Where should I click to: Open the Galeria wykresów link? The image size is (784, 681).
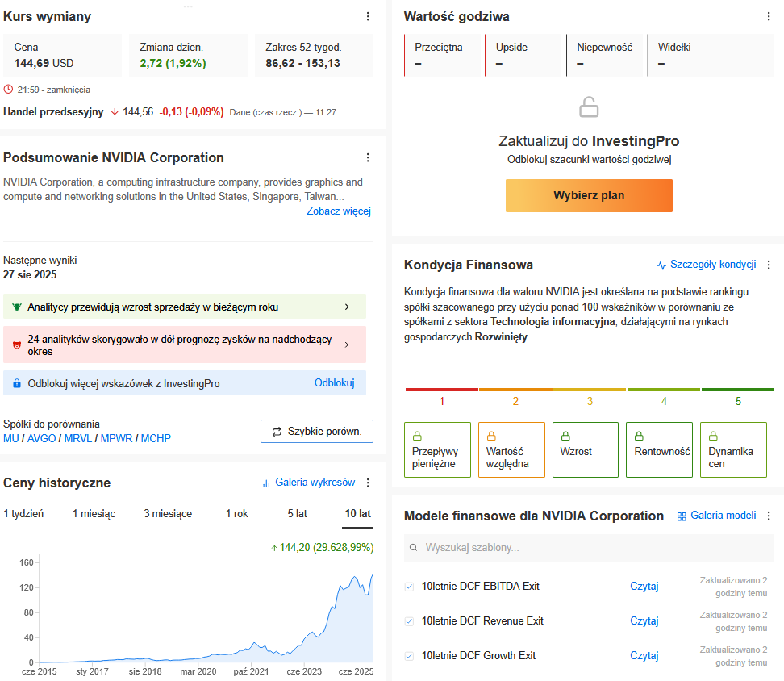315,483
